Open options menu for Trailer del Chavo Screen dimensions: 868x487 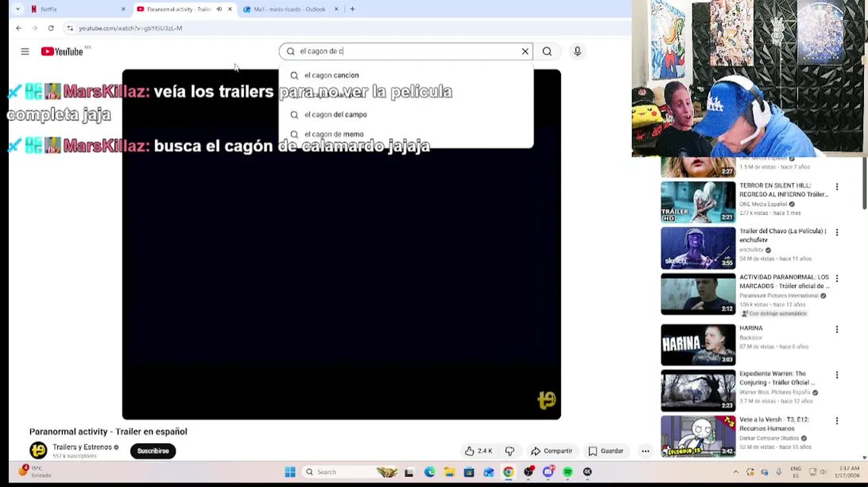837,233
